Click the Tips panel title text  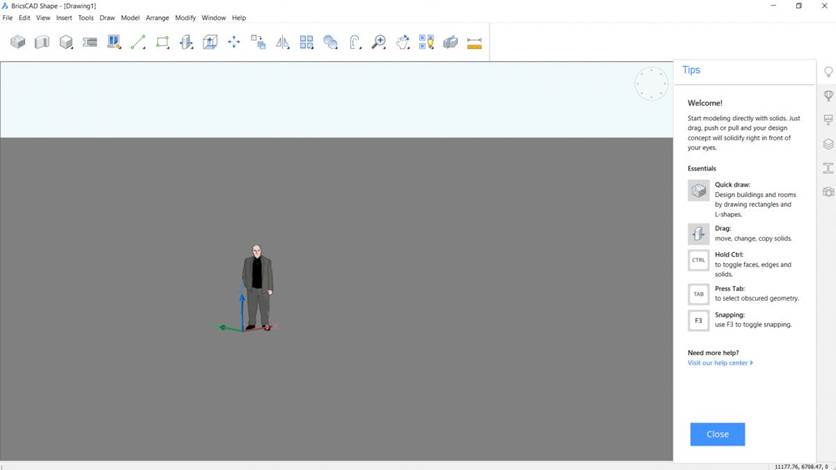[691, 70]
